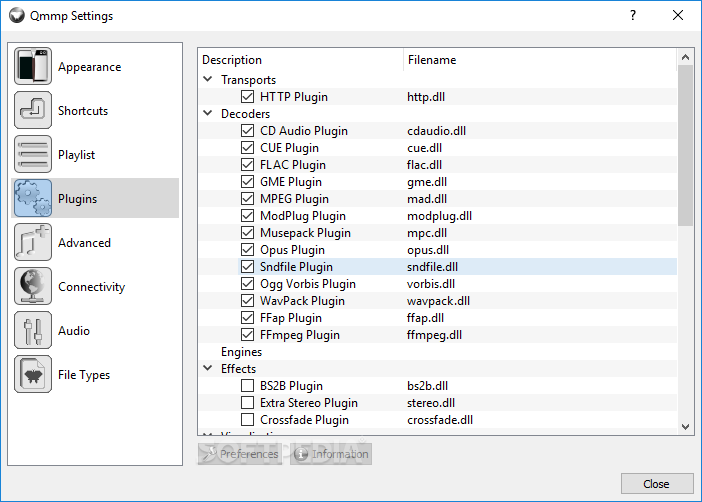The height and width of the screenshot is (502, 702).
Task: Uncheck the Musepack Plugin checkbox
Action: pyautogui.click(x=247, y=233)
